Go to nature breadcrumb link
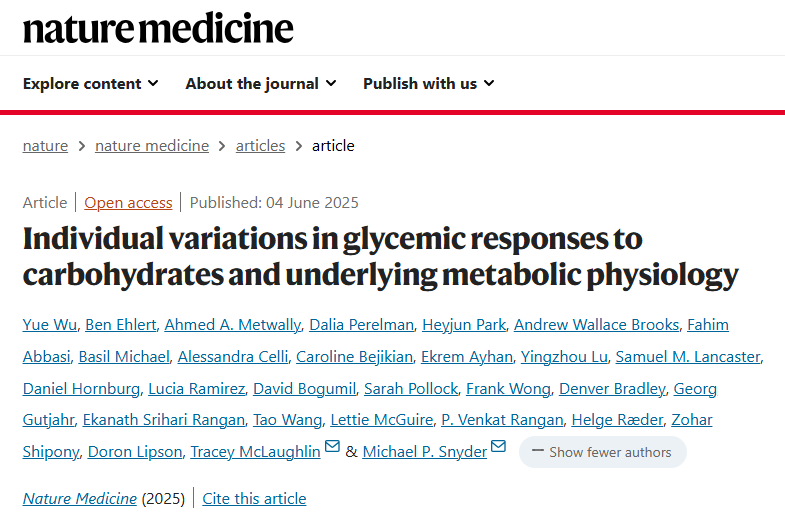This screenshot has width=785, height=524. [x=45, y=146]
